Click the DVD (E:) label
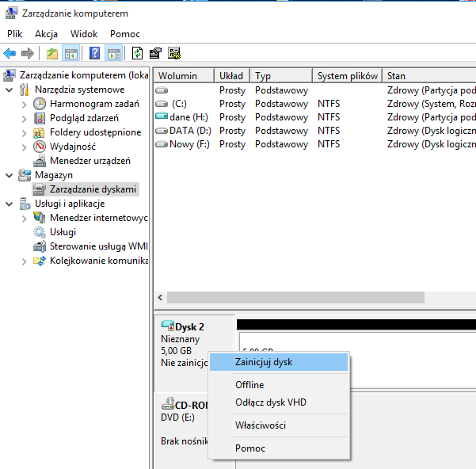476x469 pixels. coord(177,418)
